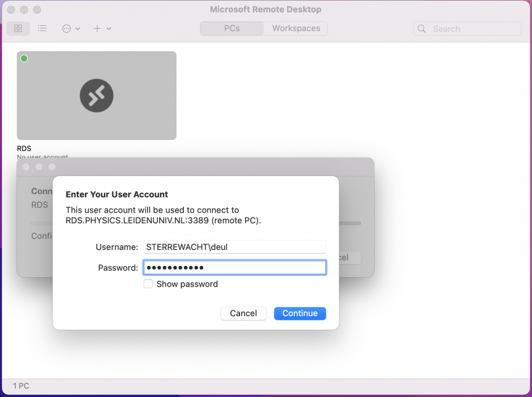The image size is (532, 397).
Task: Click the magnifying glass in the search bar
Action: (x=421, y=28)
